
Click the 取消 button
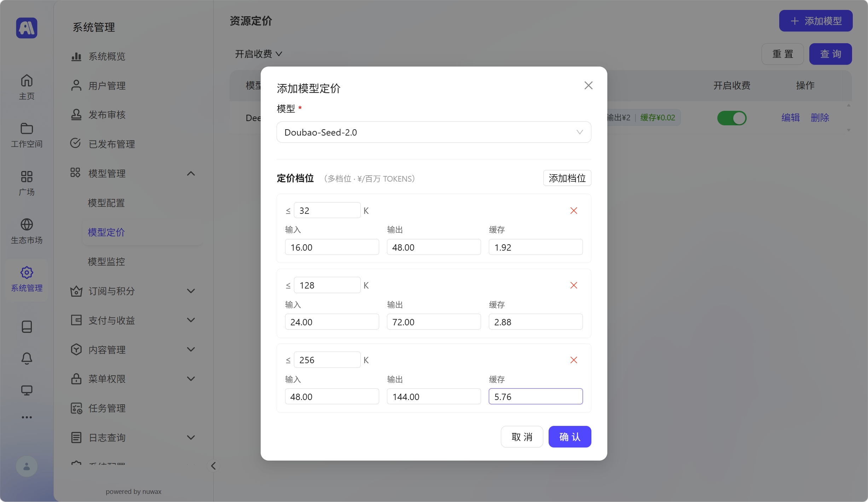(x=522, y=437)
